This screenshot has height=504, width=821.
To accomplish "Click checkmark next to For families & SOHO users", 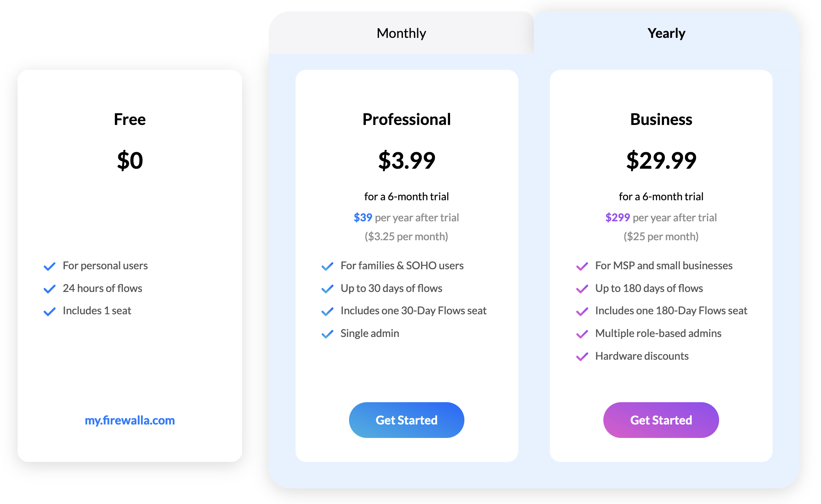I will [328, 266].
